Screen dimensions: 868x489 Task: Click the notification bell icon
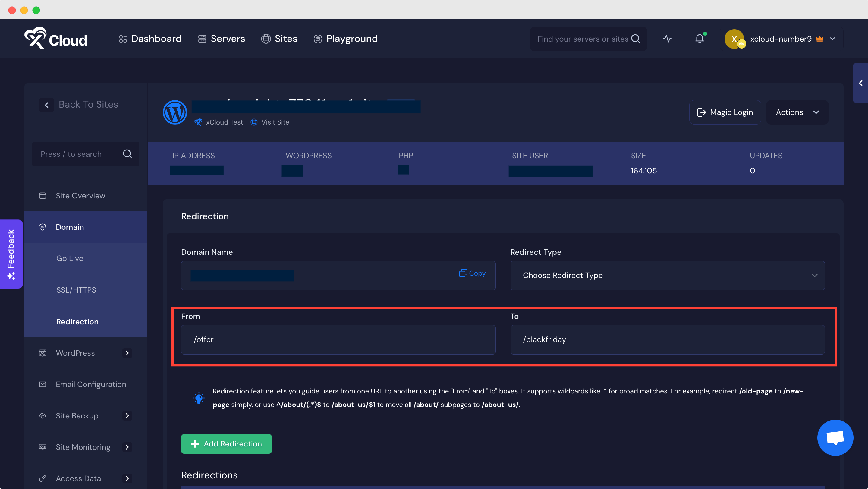click(x=700, y=39)
